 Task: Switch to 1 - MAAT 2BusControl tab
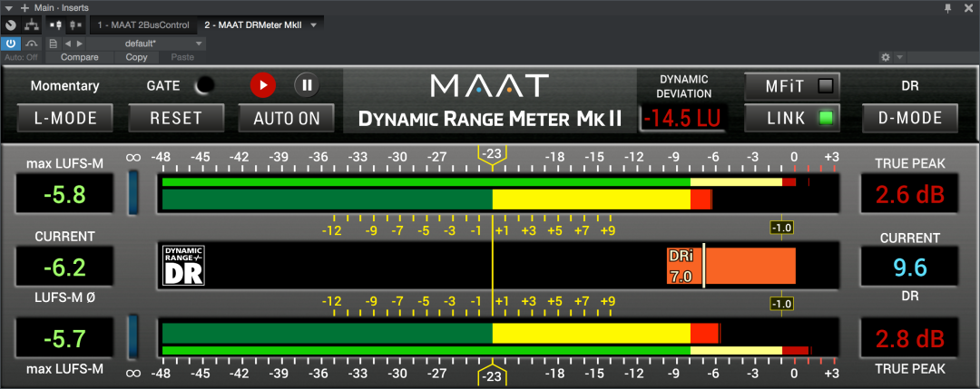tap(143, 25)
